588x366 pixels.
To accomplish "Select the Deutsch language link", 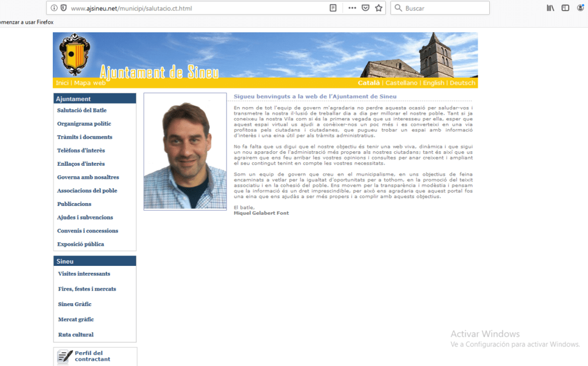I will (462, 83).
